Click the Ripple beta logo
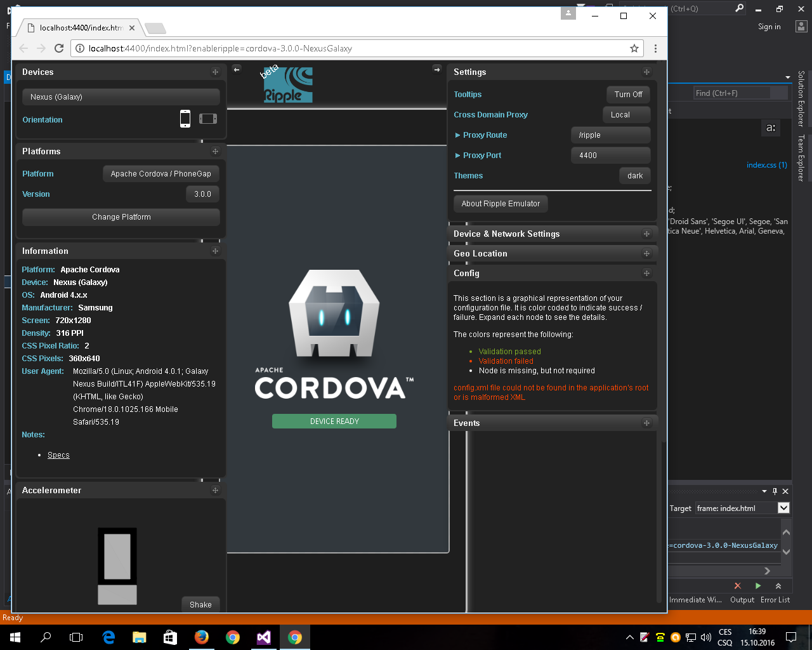 pos(287,84)
